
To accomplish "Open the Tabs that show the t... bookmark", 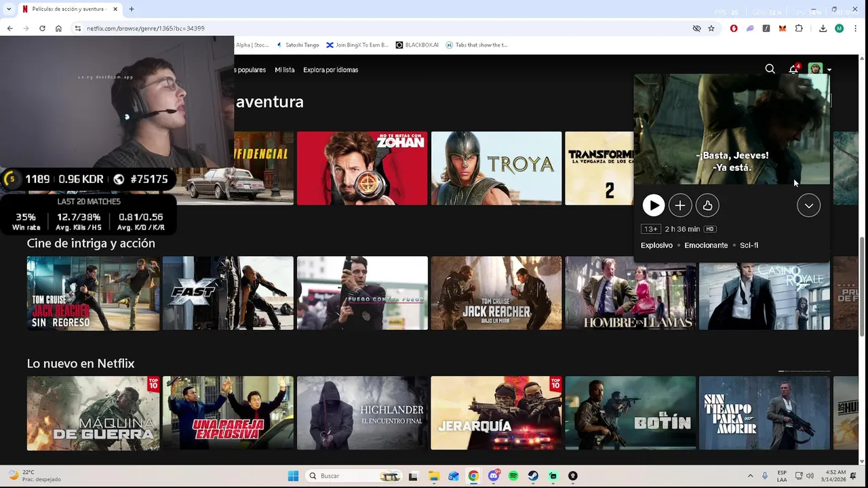I will pos(477,45).
